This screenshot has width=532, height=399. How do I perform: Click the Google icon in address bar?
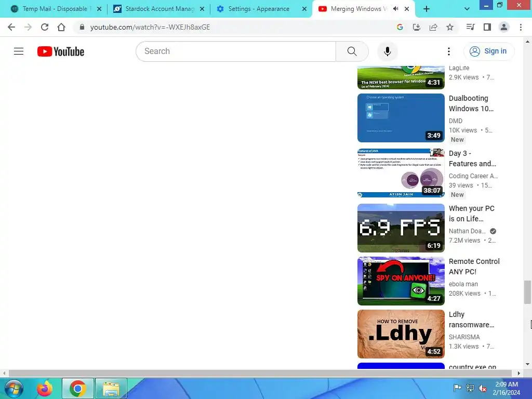point(400,27)
